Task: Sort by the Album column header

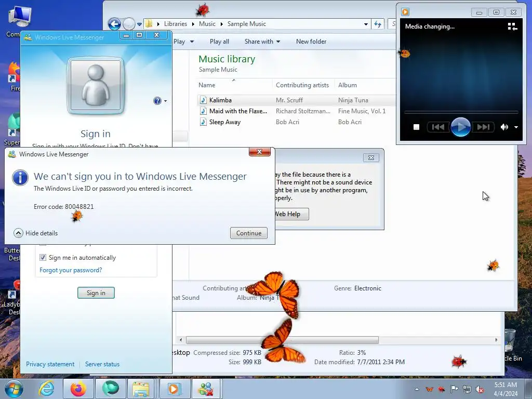Action: (365, 85)
